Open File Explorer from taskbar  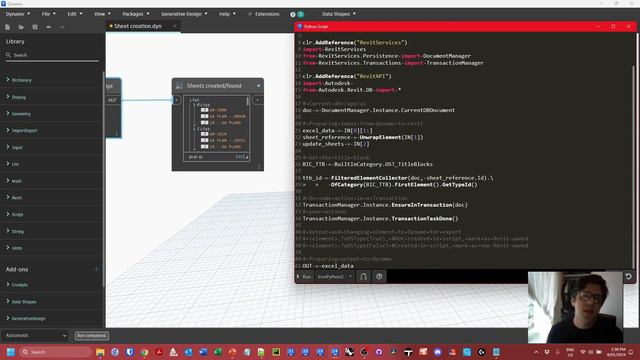click(100, 352)
